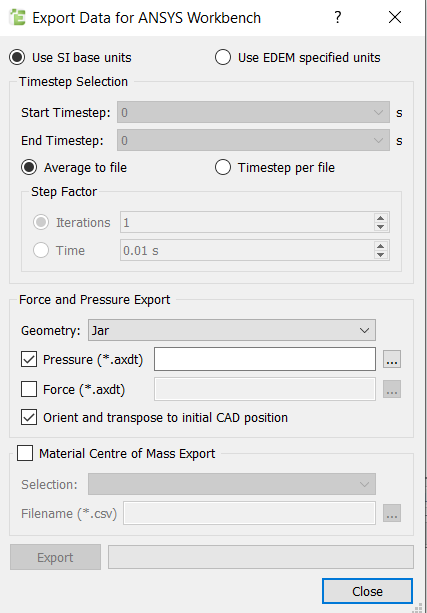Increase the Iterations spinner value
This screenshot has height=613, width=427.
(381, 218)
